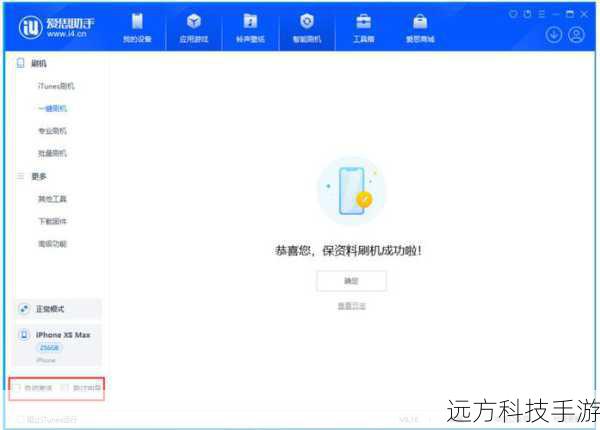Click the 正常模式 label

click(x=50, y=309)
